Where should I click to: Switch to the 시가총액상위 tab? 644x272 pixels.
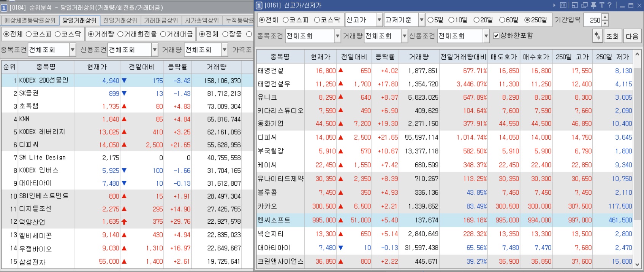[x=201, y=21]
